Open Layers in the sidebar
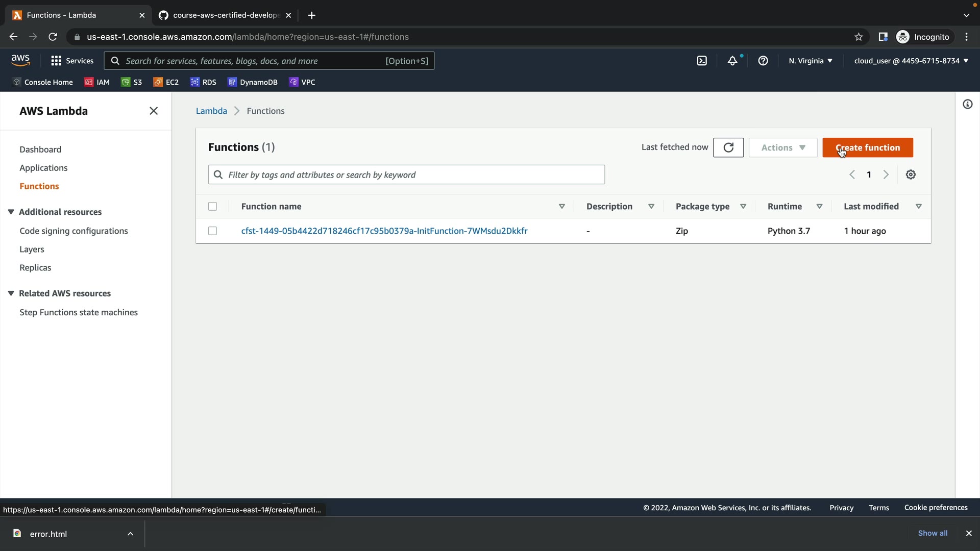The width and height of the screenshot is (980, 551). (32, 249)
